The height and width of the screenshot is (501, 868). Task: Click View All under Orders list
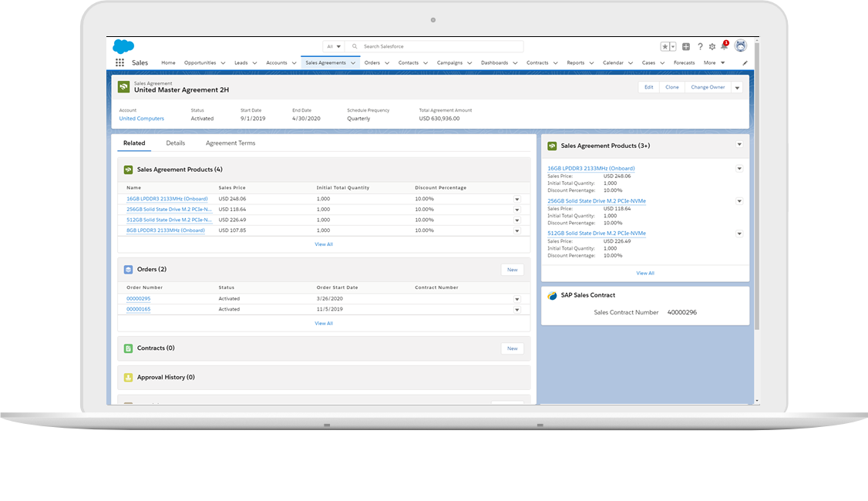click(324, 323)
